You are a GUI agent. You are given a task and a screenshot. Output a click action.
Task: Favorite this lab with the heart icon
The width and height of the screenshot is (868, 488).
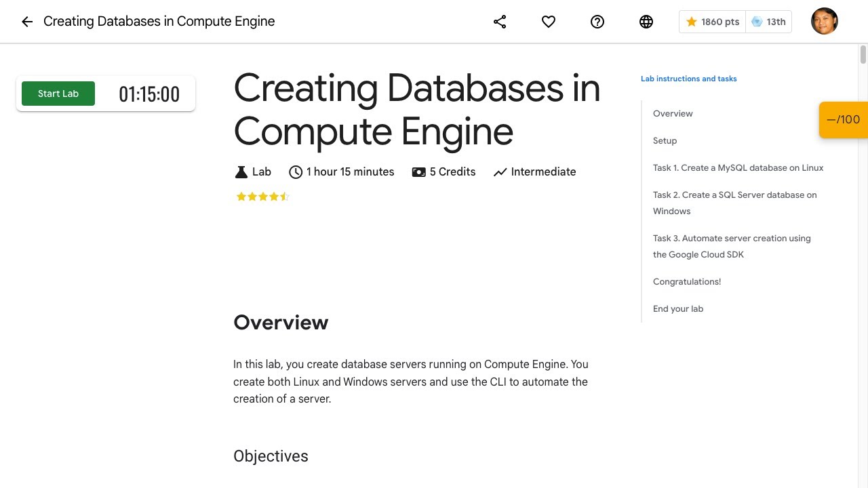pos(549,22)
